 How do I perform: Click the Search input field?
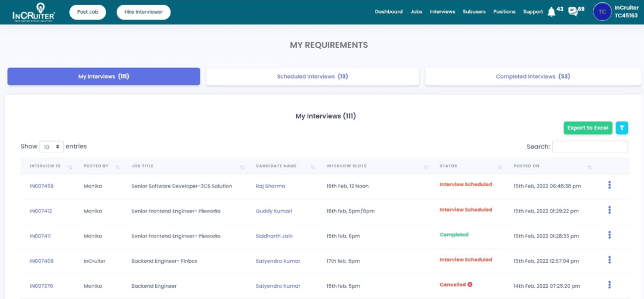(x=590, y=147)
